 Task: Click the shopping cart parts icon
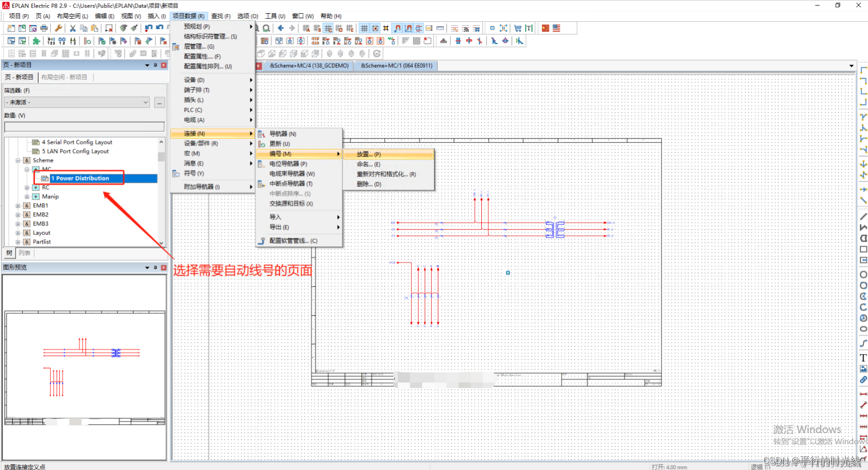[518, 28]
